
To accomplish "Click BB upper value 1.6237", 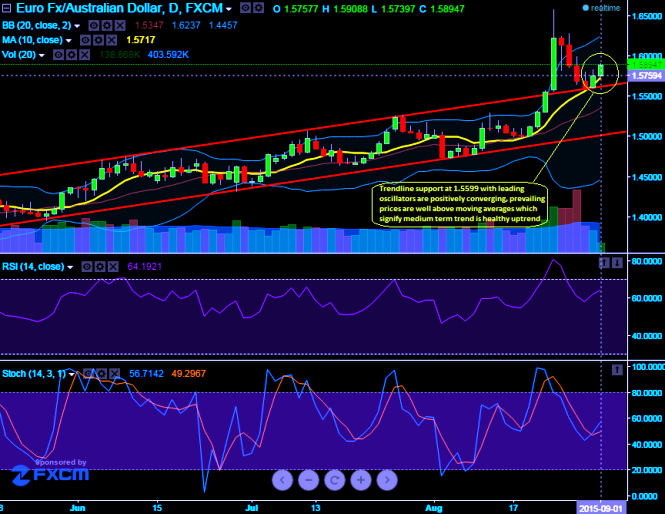I will pyautogui.click(x=186, y=25).
